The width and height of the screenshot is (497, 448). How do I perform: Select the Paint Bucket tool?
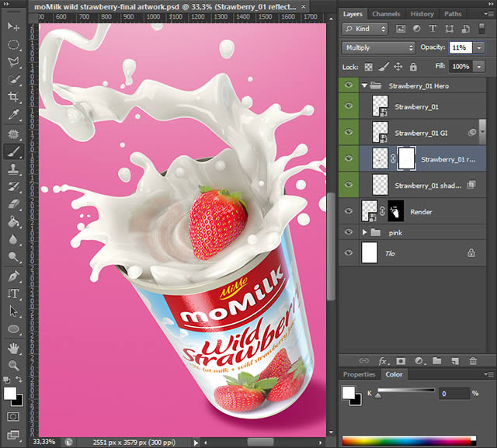[x=13, y=221]
